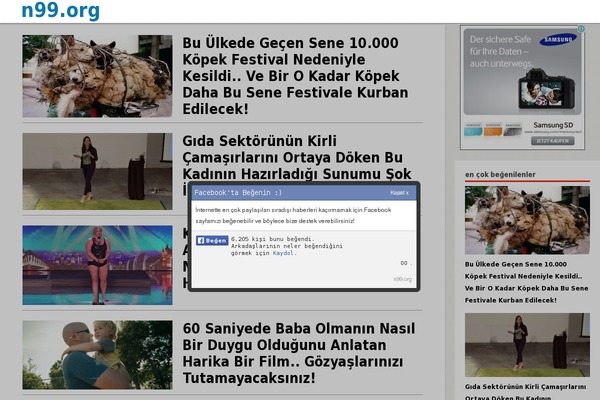Click the '6.205 kişi bunu beğendi' text

(x=272, y=239)
